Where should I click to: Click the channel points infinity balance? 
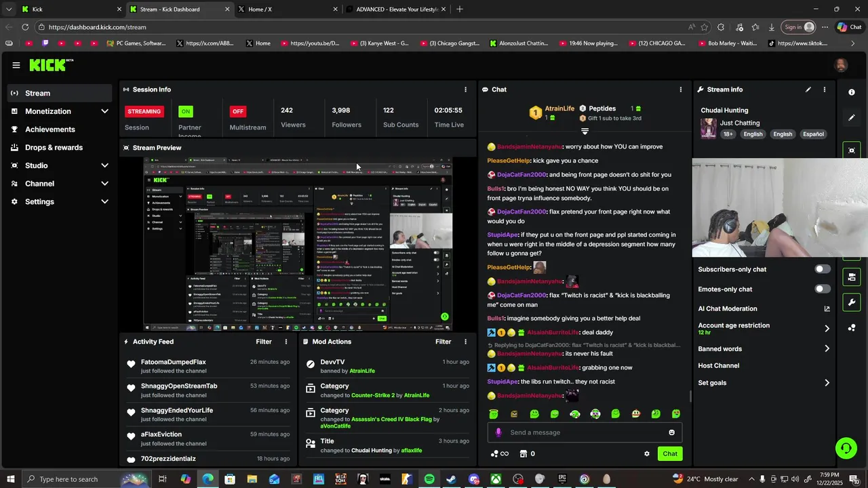tap(500, 454)
